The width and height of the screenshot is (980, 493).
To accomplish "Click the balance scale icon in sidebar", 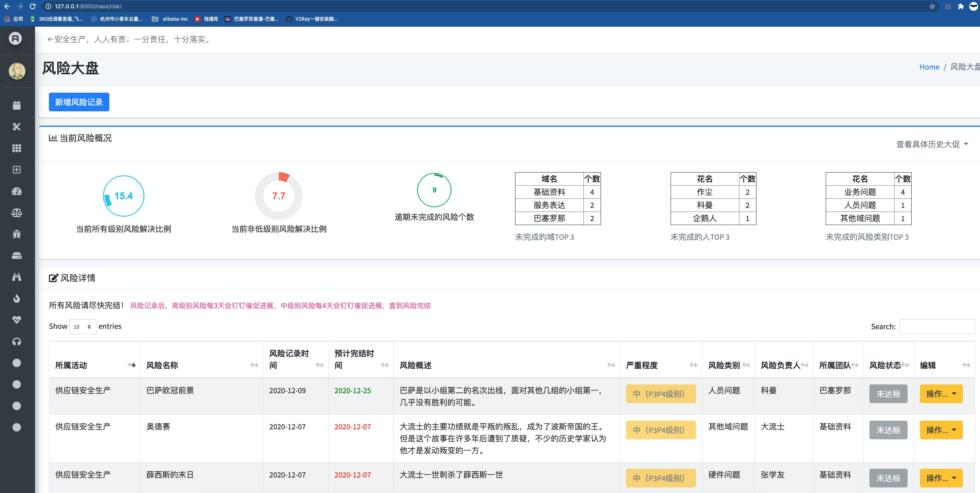I will pyautogui.click(x=17, y=213).
